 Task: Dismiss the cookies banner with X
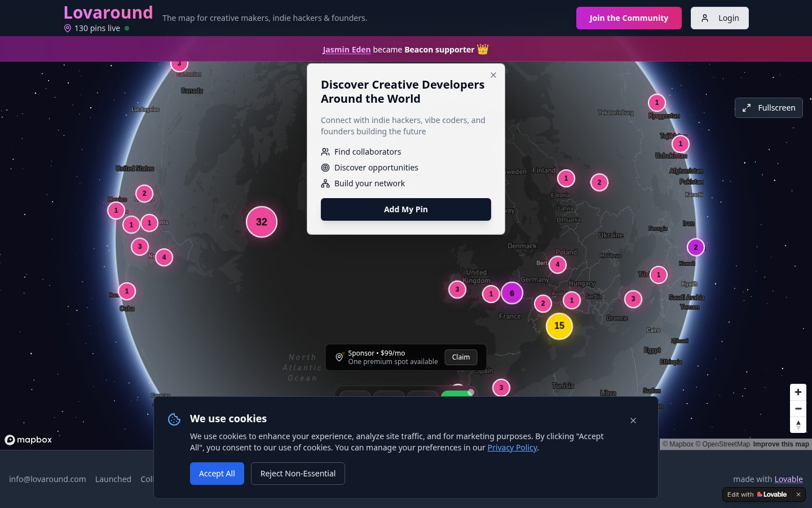(633, 421)
